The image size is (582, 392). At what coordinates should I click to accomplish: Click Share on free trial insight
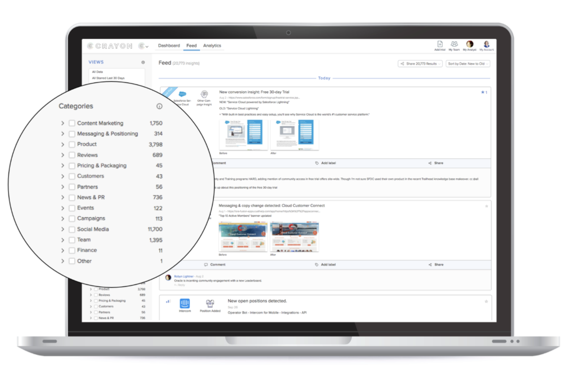point(436,163)
